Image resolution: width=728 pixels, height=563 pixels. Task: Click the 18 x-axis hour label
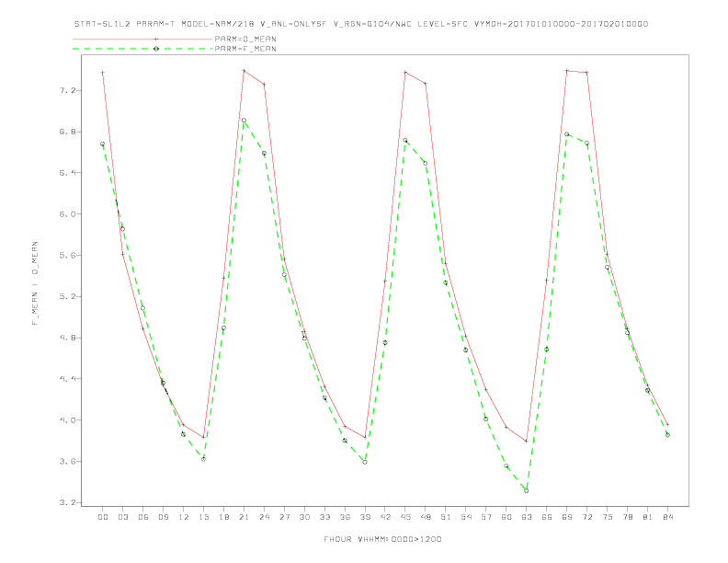[x=223, y=517]
